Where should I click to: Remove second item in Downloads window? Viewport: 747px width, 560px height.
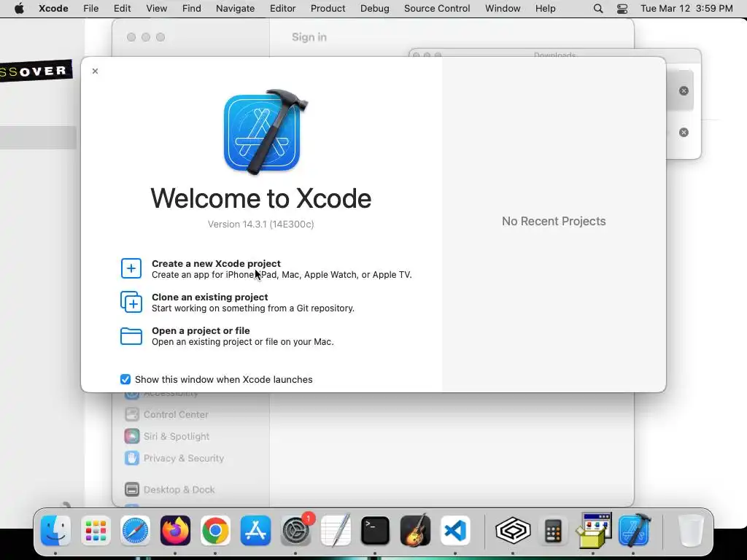(x=684, y=133)
